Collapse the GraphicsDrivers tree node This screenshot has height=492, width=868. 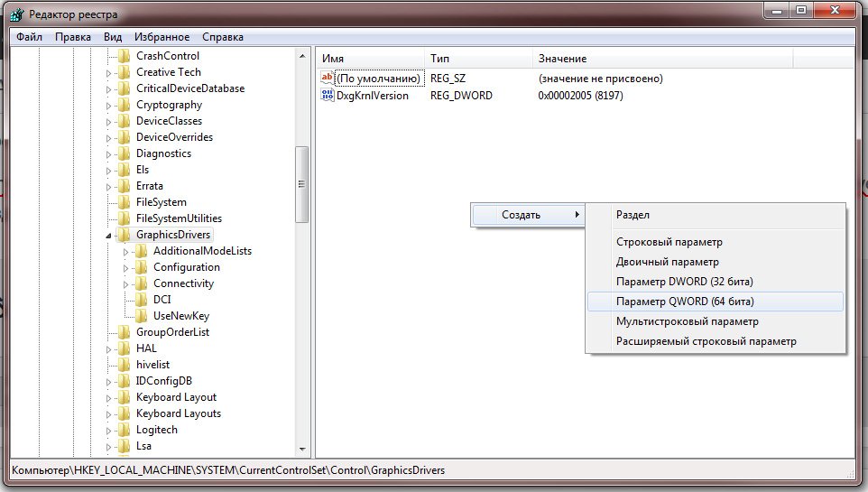click(x=110, y=236)
